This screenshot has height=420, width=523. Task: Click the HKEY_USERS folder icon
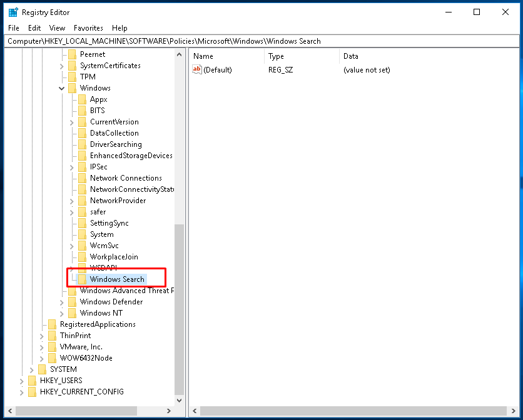click(x=32, y=381)
